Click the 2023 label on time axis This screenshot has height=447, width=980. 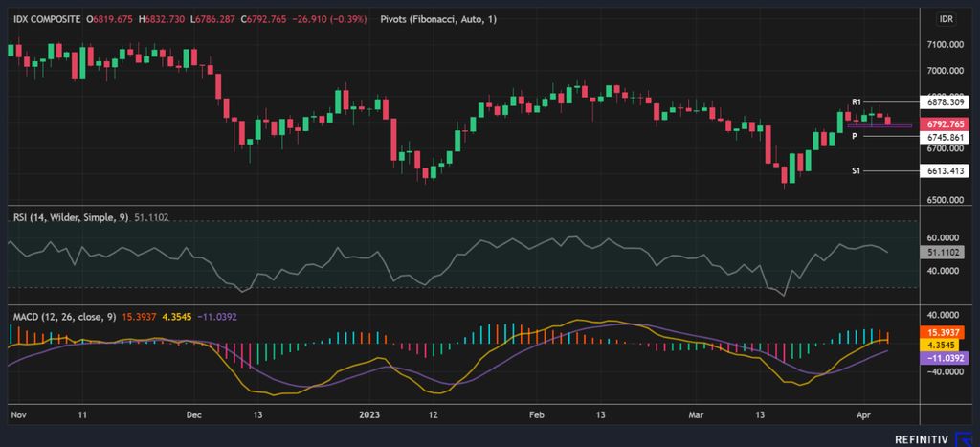[370, 415]
